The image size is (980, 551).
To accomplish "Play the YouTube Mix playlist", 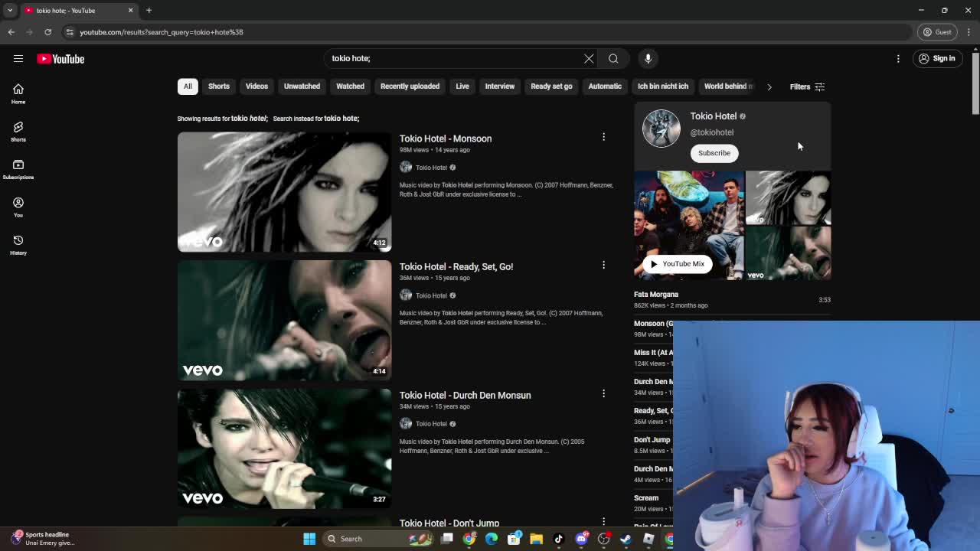I will pos(677,264).
